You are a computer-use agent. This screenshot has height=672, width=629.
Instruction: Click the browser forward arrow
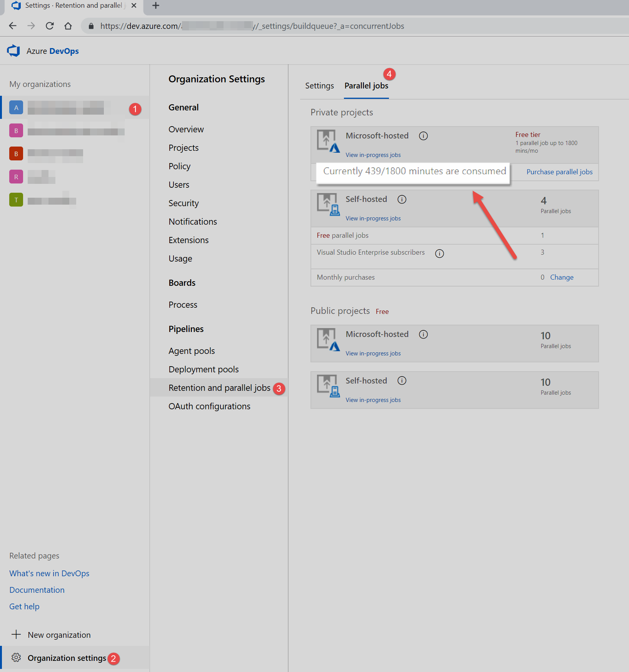pos(31,26)
